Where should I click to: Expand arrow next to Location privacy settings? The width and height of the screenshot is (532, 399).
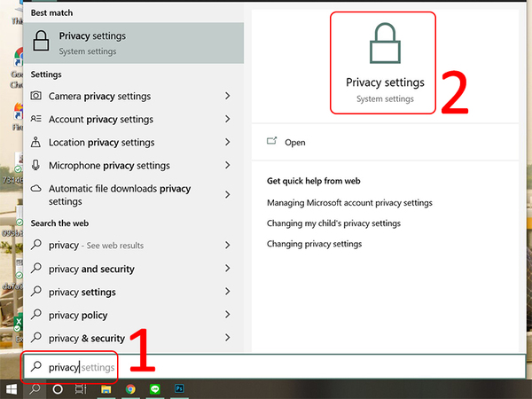(x=227, y=142)
